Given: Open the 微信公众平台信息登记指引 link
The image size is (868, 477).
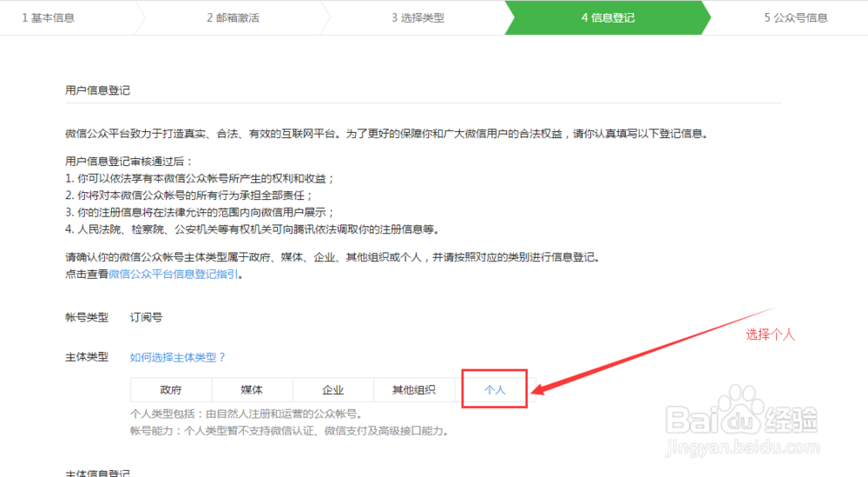Looking at the screenshot, I should [174, 275].
